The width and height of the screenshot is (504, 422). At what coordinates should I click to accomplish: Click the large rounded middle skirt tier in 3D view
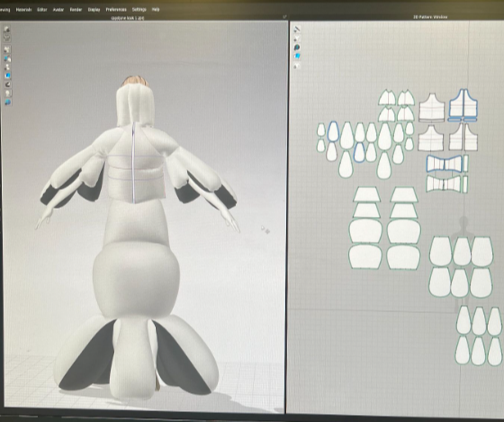pyautogui.click(x=136, y=280)
